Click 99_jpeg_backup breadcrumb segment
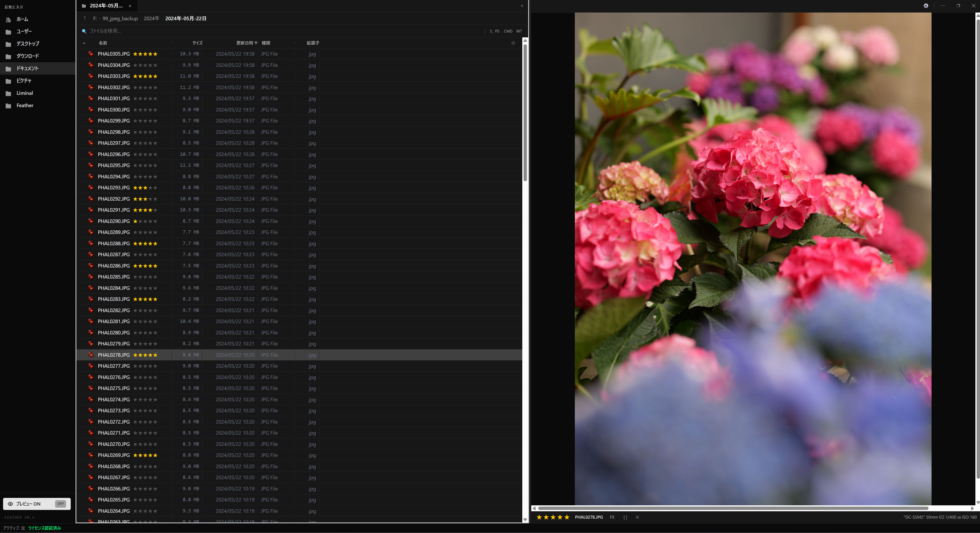Screen dimensions: 980x533 pyautogui.click(x=120, y=19)
